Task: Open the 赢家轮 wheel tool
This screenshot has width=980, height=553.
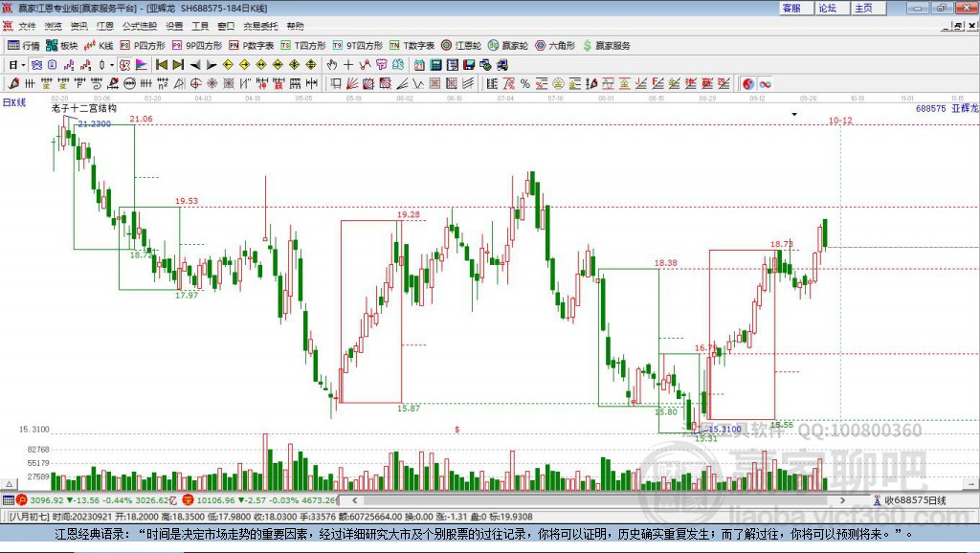Action: 507,46
